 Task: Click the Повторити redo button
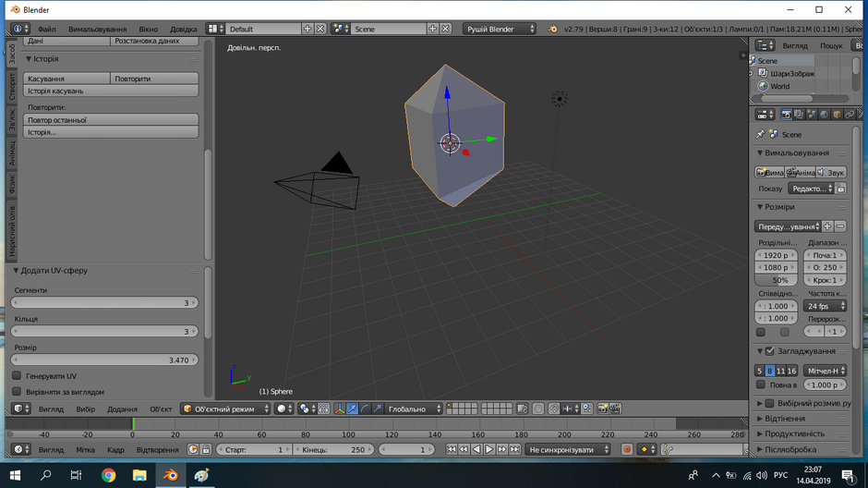154,79
